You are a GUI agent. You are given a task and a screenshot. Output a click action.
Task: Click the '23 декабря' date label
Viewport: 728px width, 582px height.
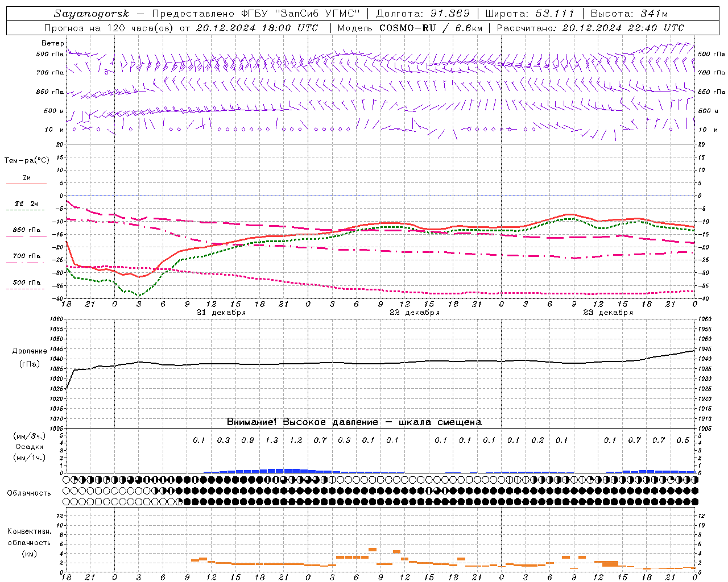click(x=608, y=312)
